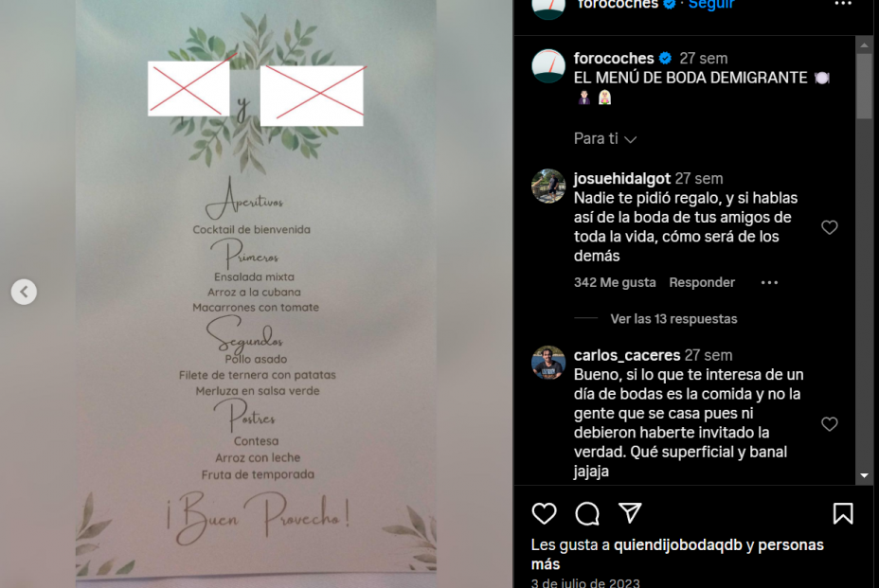Like carlos_caceres's comment
This screenshot has width=879, height=588.
click(x=830, y=424)
